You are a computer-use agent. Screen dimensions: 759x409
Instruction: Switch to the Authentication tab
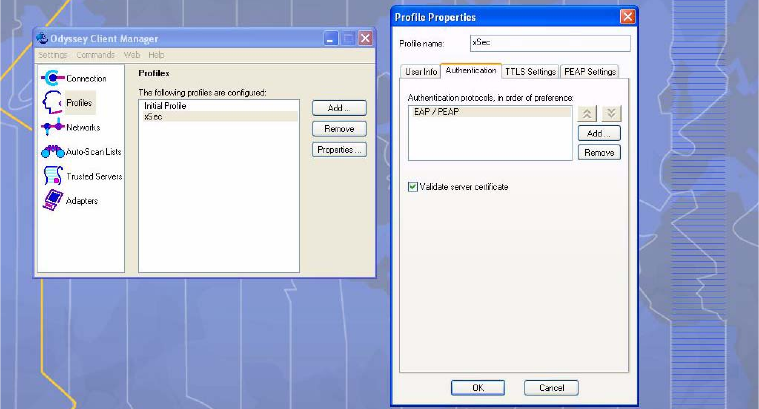point(471,70)
